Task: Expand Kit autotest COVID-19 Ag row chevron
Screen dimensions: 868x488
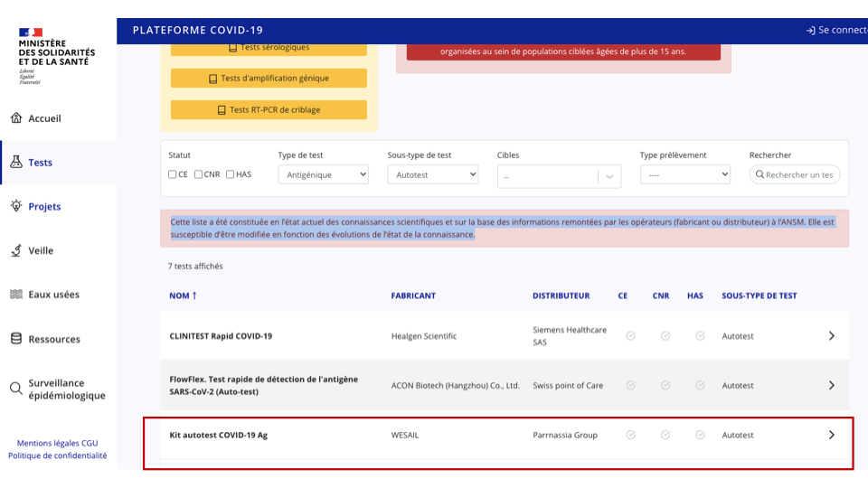Action: point(832,435)
